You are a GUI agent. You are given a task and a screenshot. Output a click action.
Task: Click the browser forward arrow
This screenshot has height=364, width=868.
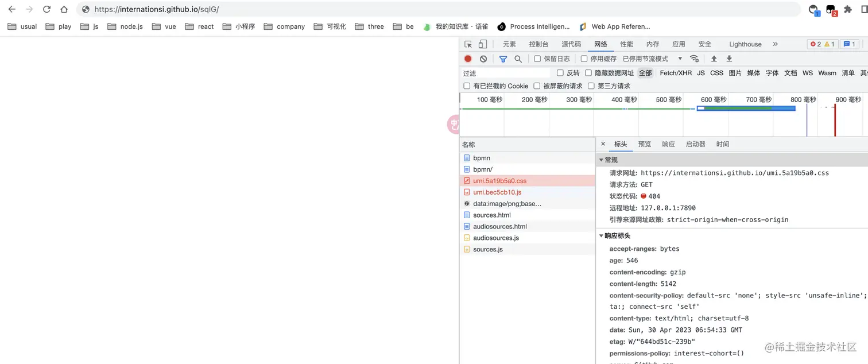click(x=29, y=9)
